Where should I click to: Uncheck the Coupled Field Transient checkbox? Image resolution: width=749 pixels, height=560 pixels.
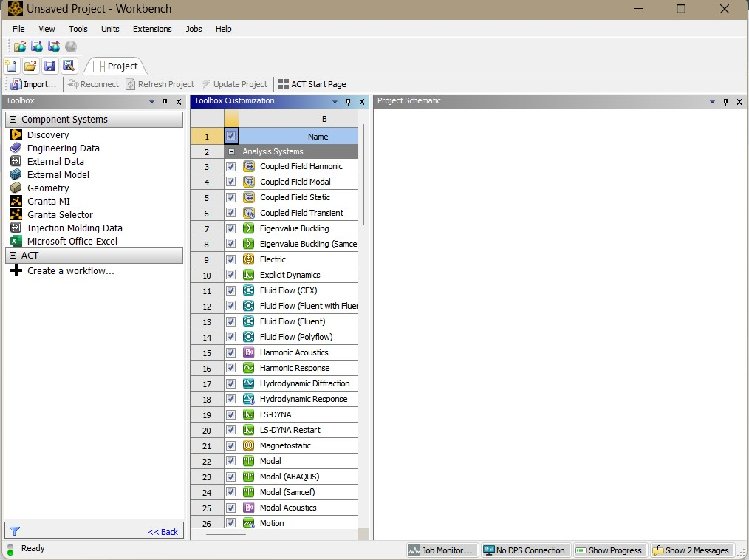230,213
